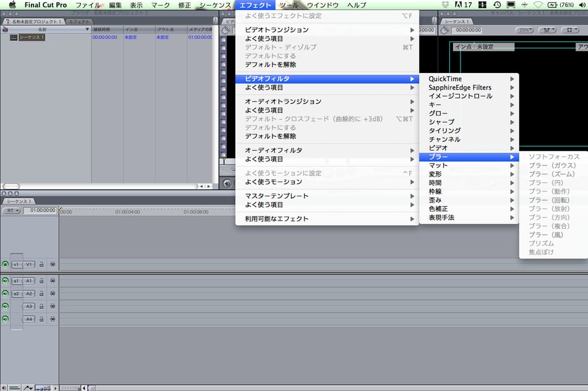Click the A4 destination track button
588x391 pixels.
click(28, 319)
